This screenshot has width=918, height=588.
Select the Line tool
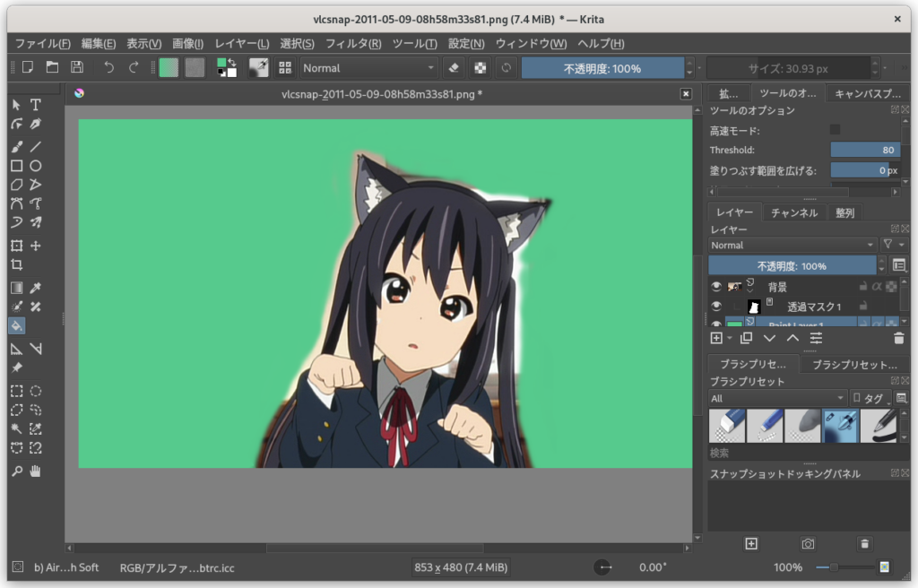pyautogui.click(x=36, y=146)
